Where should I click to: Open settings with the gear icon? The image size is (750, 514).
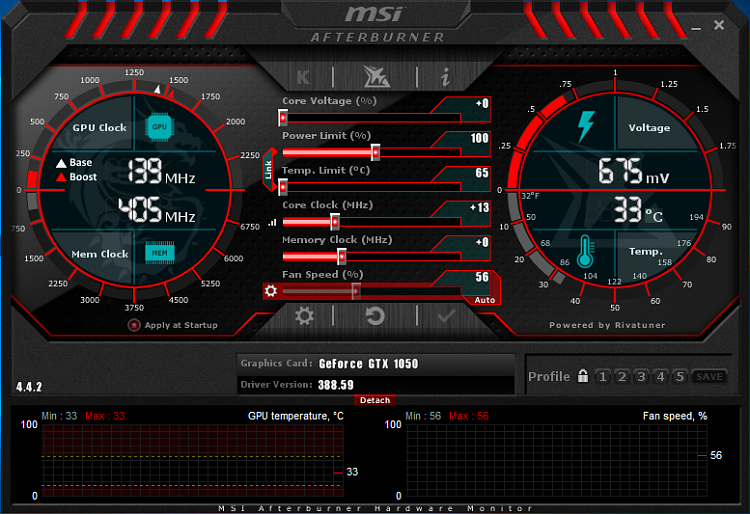pyautogui.click(x=304, y=316)
